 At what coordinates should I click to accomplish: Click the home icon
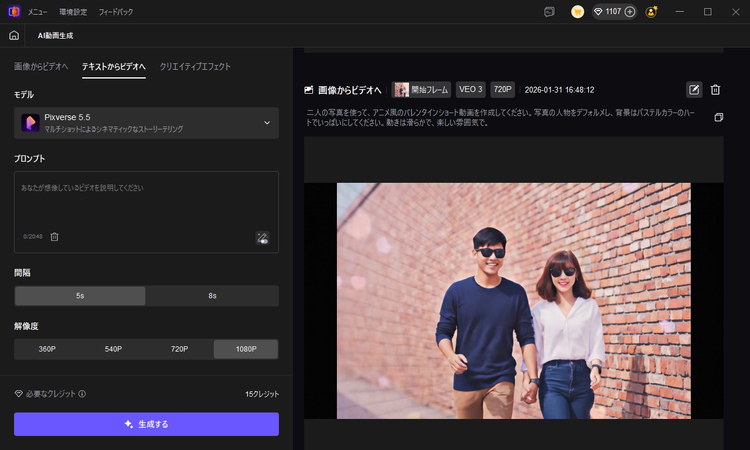[14, 35]
